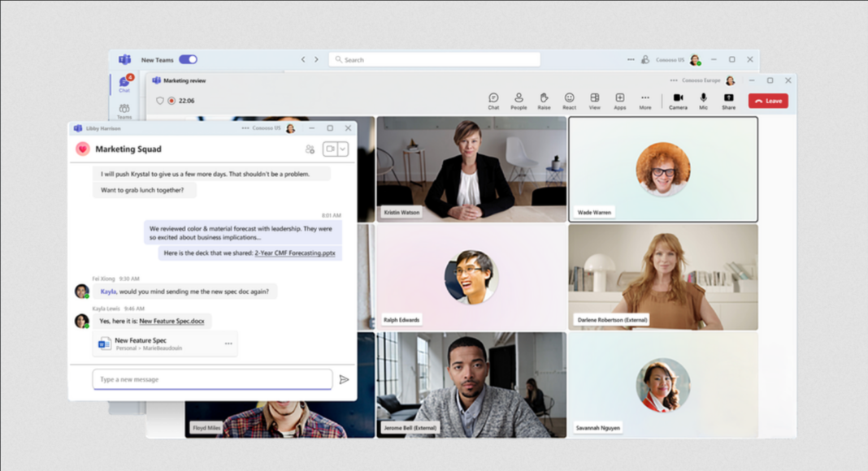
Task: Open the Teams tab in sidebar
Action: tap(124, 111)
